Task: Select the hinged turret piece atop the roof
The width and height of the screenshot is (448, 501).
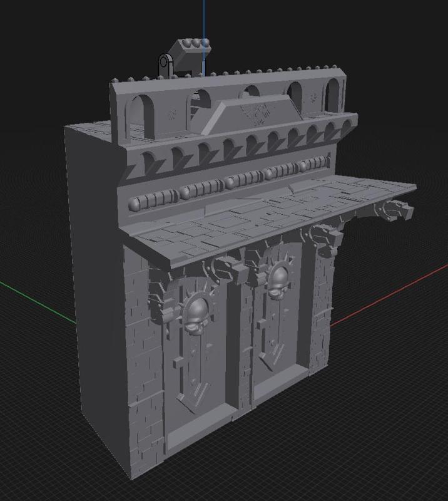Action: pyautogui.click(x=185, y=57)
